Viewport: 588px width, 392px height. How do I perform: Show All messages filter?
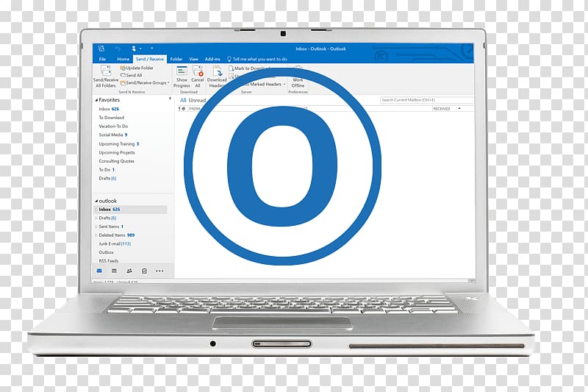(x=183, y=100)
